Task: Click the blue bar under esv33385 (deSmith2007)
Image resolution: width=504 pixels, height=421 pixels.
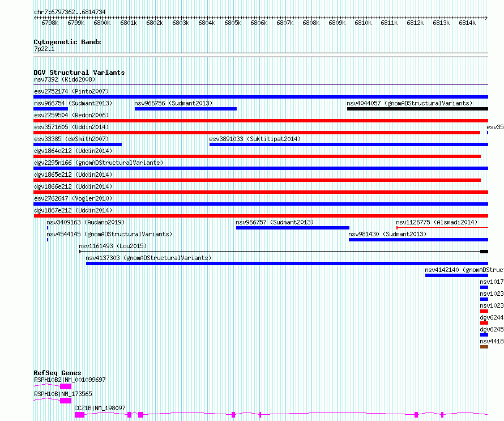Action: [x=78, y=144]
